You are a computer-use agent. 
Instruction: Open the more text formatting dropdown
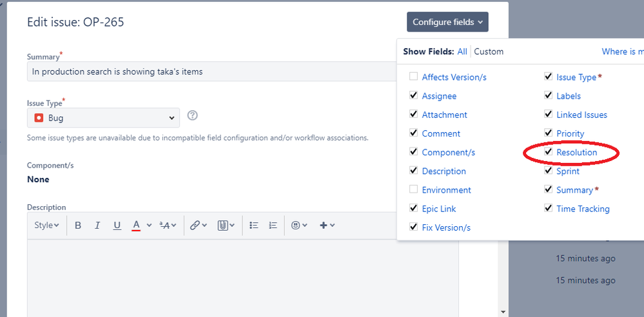(x=168, y=225)
